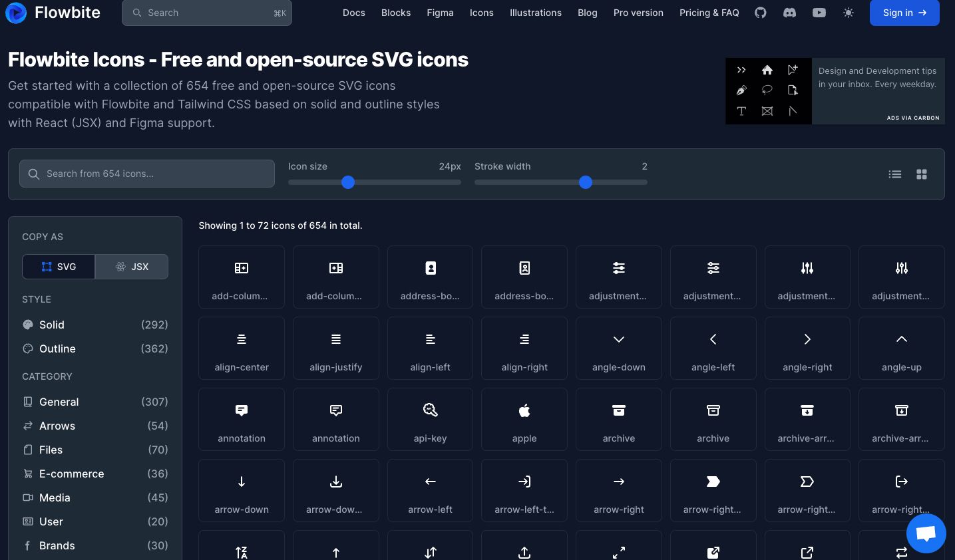Switch to list view layout
955x560 pixels.
(x=895, y=174)
